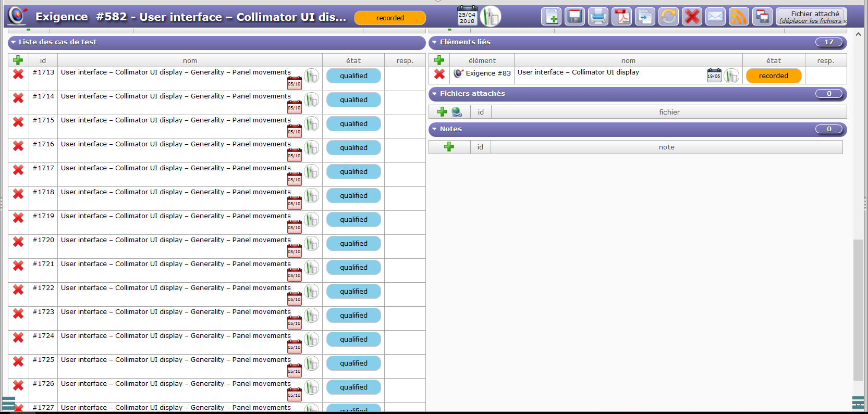
Task: Collapse the Fichiers attachés section
Action: (434, 94)
